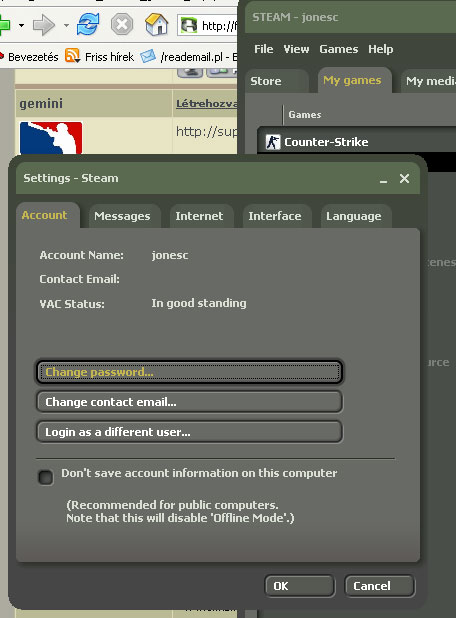Image resolution: width=456 pixels, height=618 pixels.
Task: Click the browser address bar URL field
Action: 208,26
